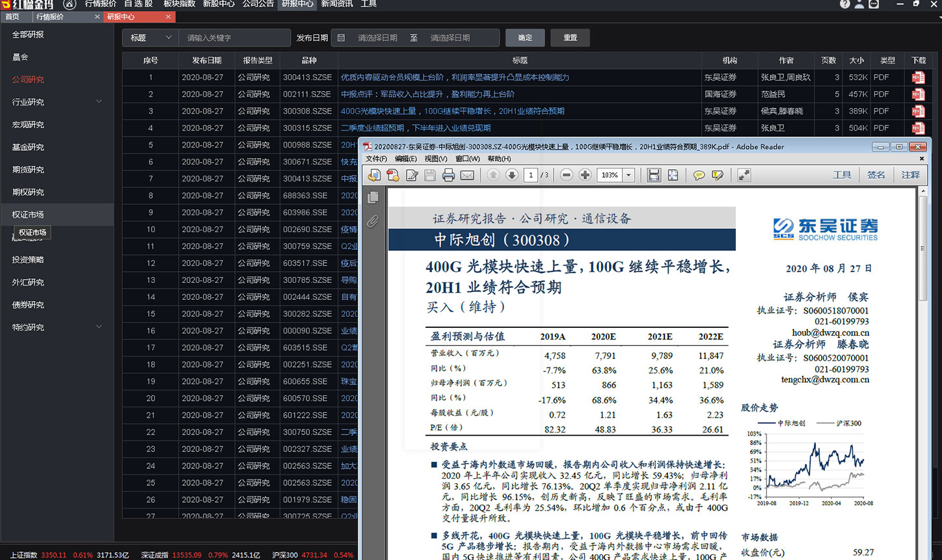942x560 pixels.
Task: Open the 标题 search-type dropdown
Action: (150, 38)
